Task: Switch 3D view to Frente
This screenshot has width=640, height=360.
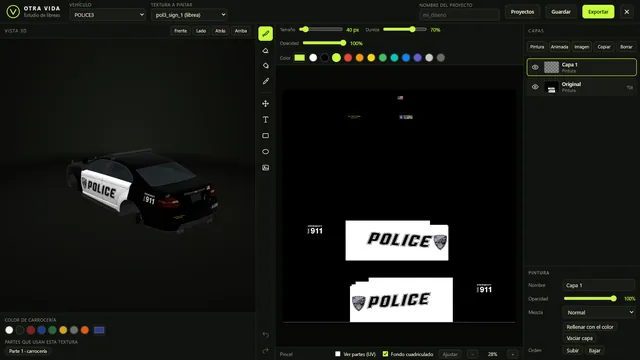Action: (180, 31)
